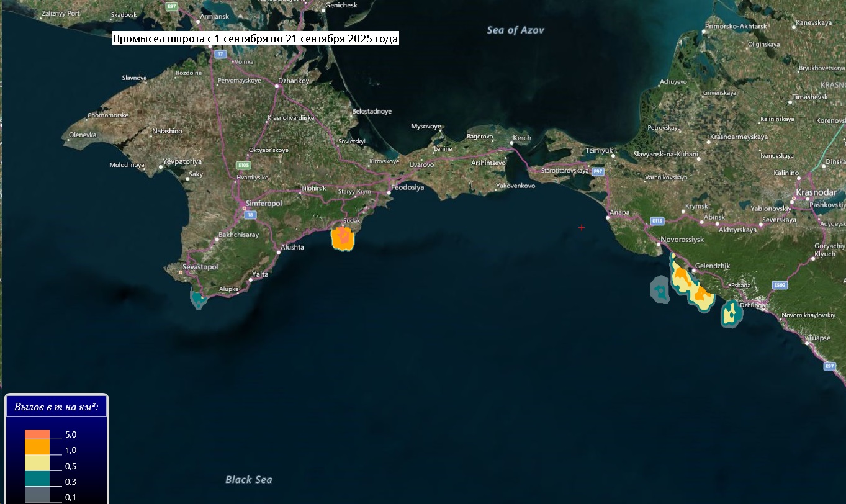Click the Kerch city label
Viewport: 846px width, 504px height.
523,138
